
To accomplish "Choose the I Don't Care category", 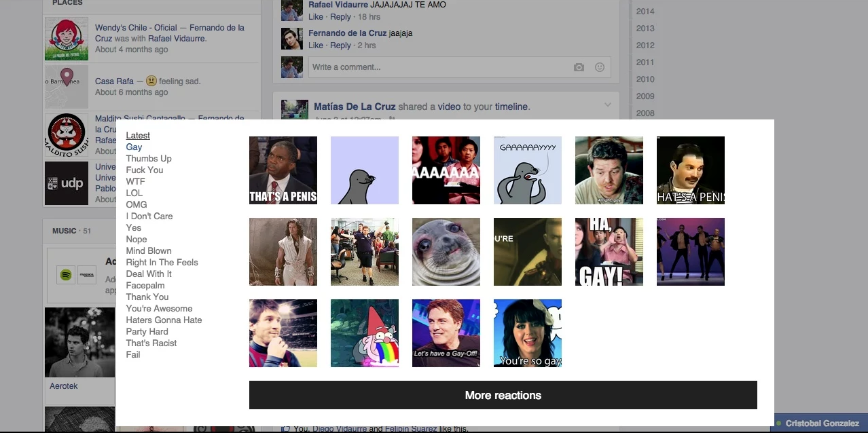I will point(149,216).
